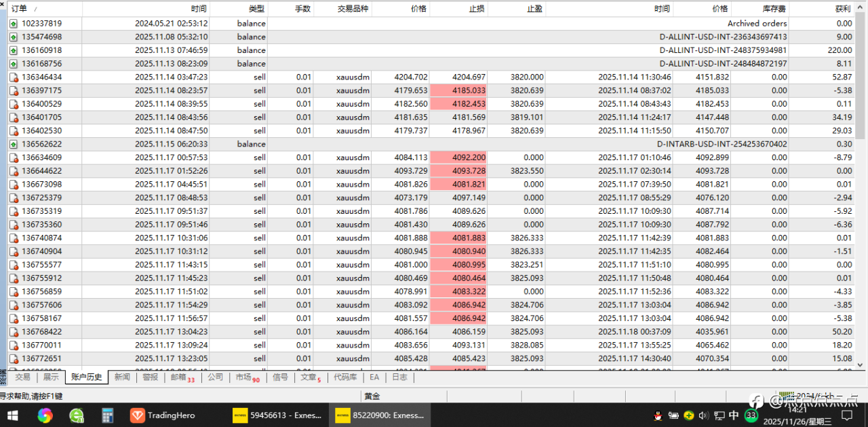Select order row 136768422
The height and width of the screenshot is (427, 868).
(x=431, y=331)
